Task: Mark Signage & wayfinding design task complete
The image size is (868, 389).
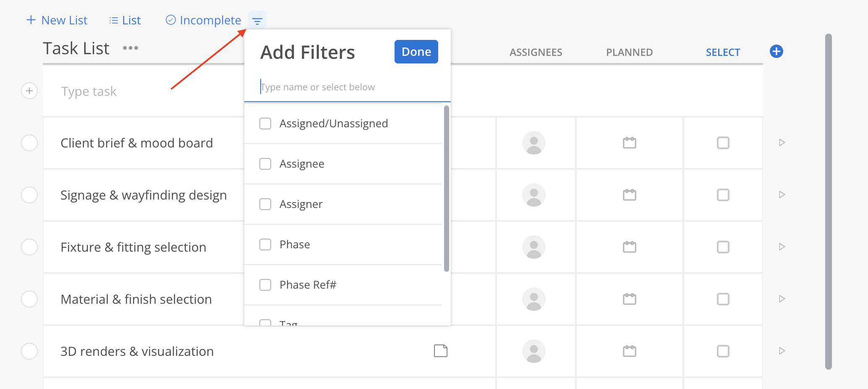Action: coord(29,195)
